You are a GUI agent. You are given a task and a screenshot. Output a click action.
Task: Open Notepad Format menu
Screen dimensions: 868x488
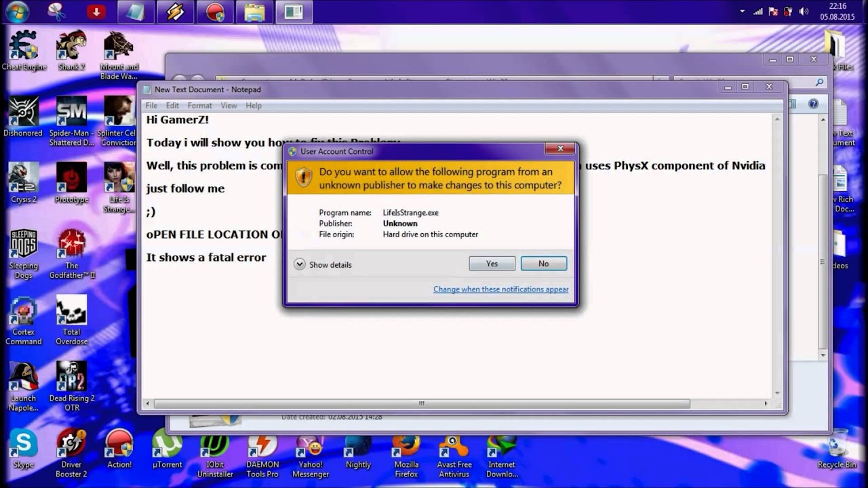pos(200,106)
